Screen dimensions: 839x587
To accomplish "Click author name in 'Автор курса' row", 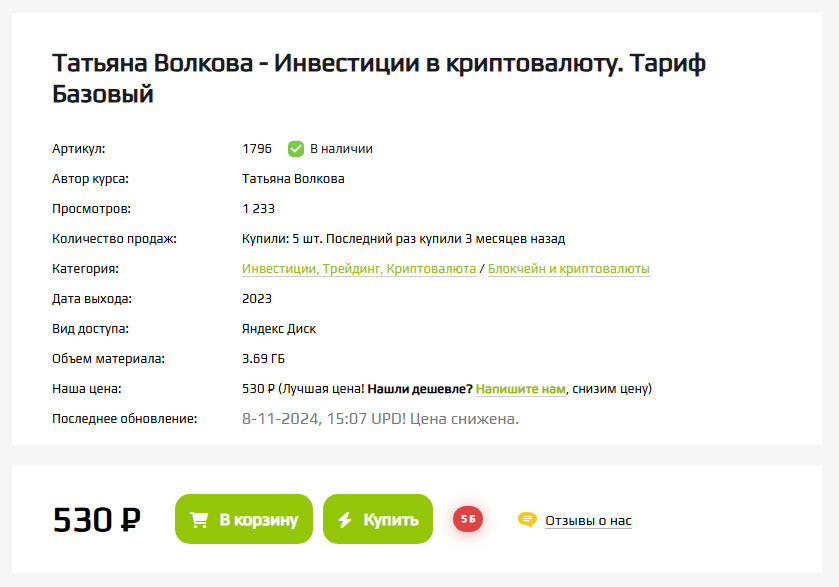I will point(293,179).
